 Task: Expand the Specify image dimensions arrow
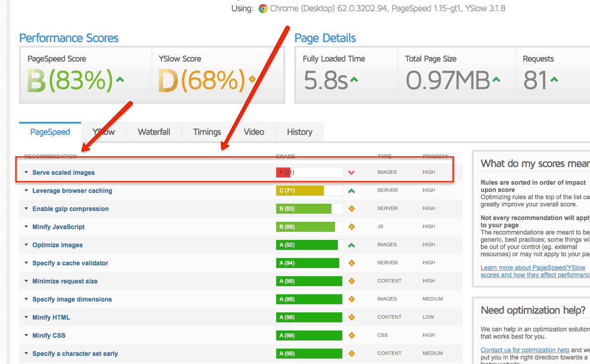[26, 299]
